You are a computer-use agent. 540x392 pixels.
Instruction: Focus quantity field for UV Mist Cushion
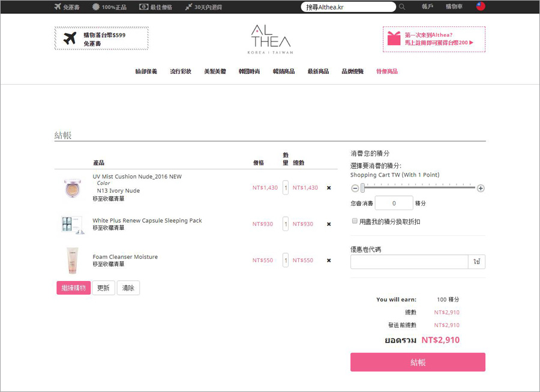[286, 188]
